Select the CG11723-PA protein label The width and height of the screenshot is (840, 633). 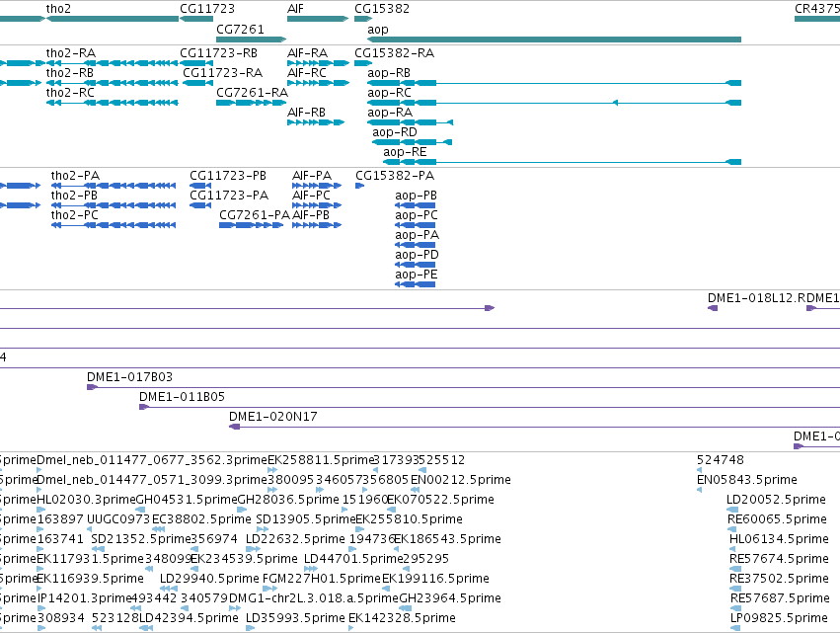point(229,196)
